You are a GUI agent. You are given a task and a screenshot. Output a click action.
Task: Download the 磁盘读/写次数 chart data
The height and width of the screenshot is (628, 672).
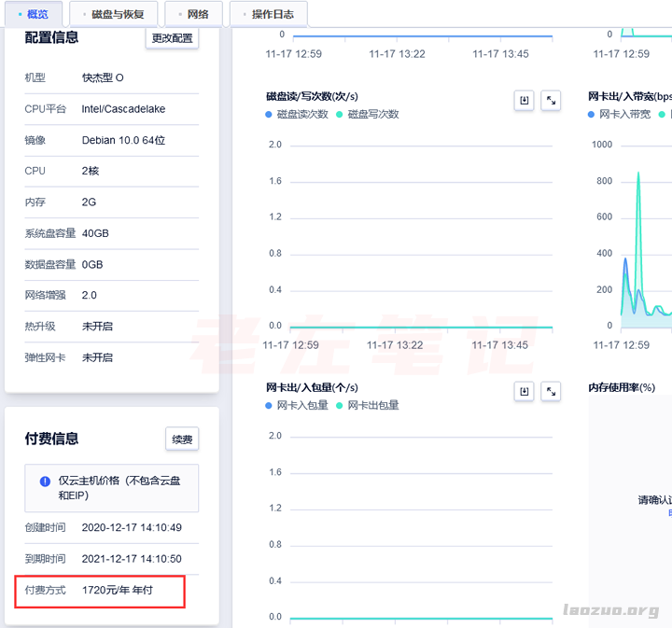(525, 101)
